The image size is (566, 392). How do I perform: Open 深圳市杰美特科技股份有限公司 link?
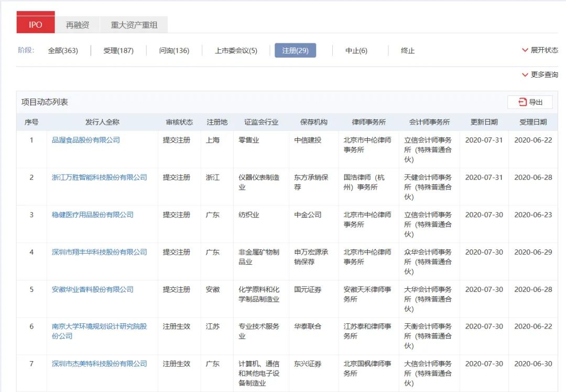(x=100, y=364)
